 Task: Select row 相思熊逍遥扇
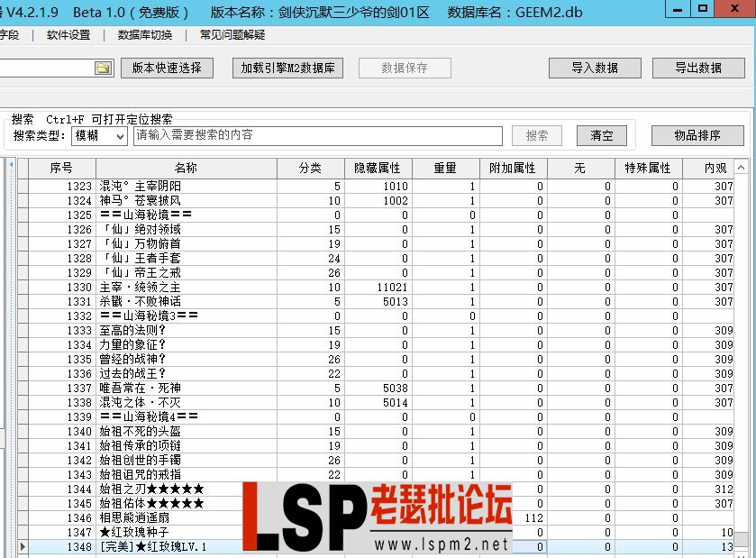point(376,518)
